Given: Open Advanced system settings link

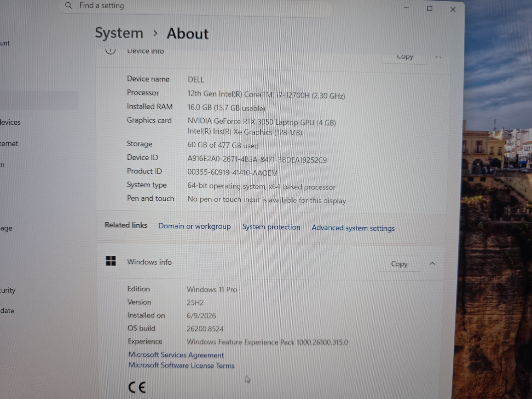Looking at the screenshot, I should [353, 228].
